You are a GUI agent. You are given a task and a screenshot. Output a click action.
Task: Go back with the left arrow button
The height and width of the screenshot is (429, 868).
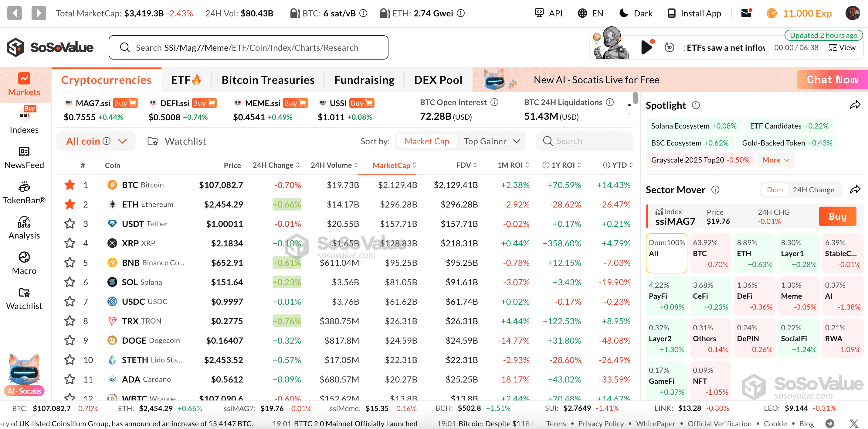[x=15, y=13]
